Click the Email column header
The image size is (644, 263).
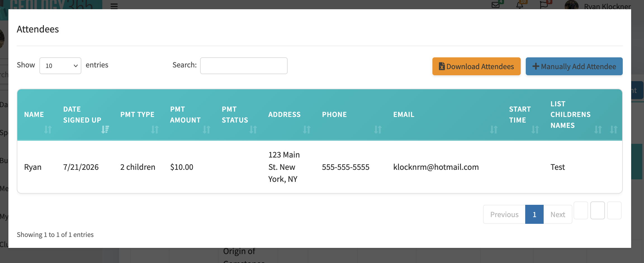pos(404,114)
